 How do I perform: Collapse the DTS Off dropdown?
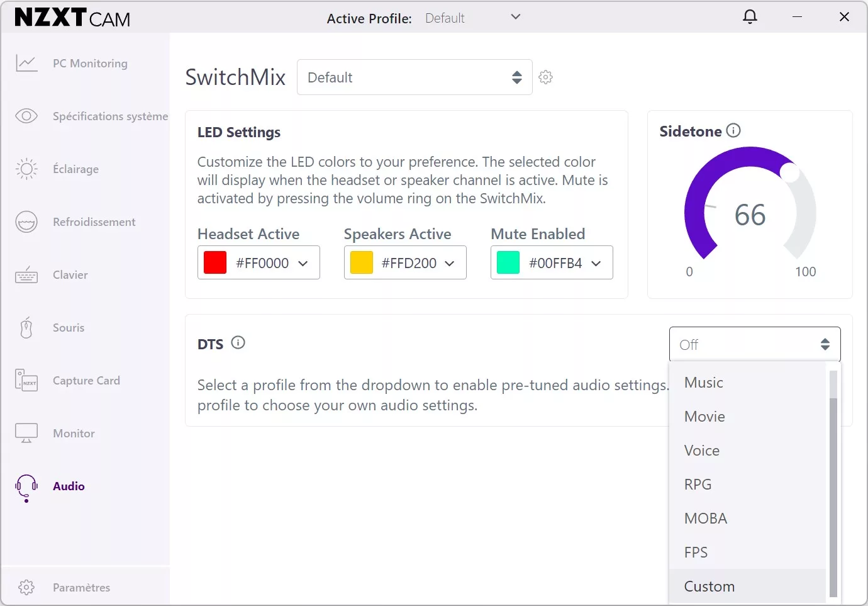click(x=754, y=344)
